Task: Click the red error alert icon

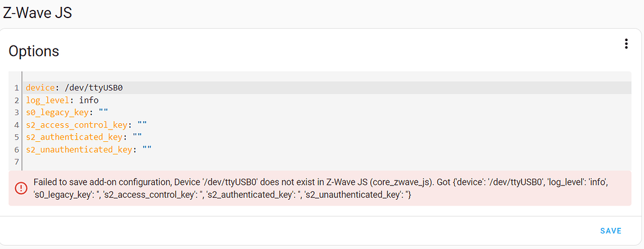Action: pos(21,188)
